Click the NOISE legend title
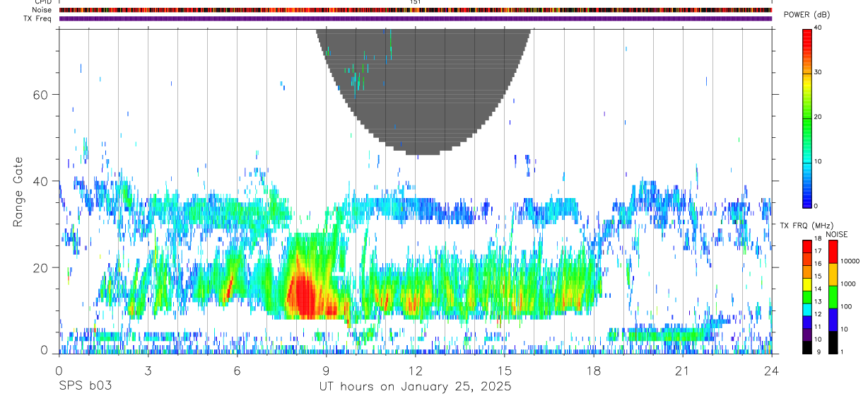Image resolution: width=868 pixels, height=401 pixels. pos(836,234)
